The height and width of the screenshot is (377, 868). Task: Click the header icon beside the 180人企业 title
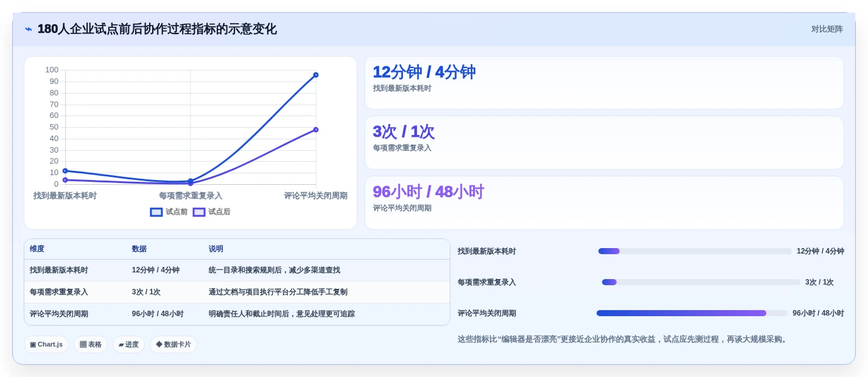pos(29,29)
